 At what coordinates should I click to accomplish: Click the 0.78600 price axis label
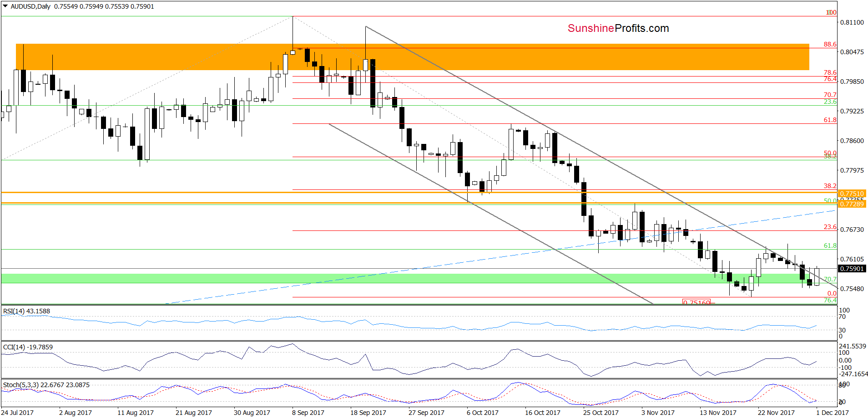pyautogui.click(x=852, y=141)
